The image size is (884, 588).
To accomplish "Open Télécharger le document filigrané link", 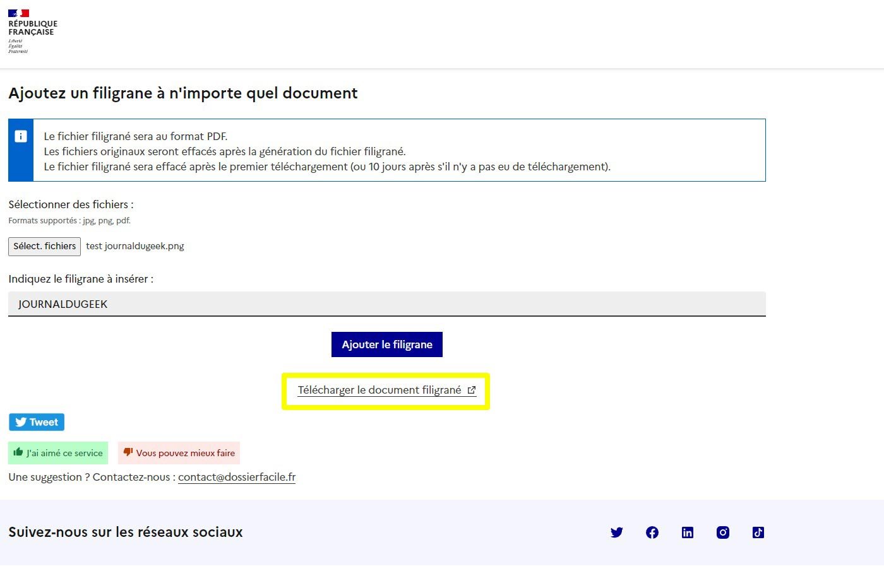I will [x=386, y=390].
